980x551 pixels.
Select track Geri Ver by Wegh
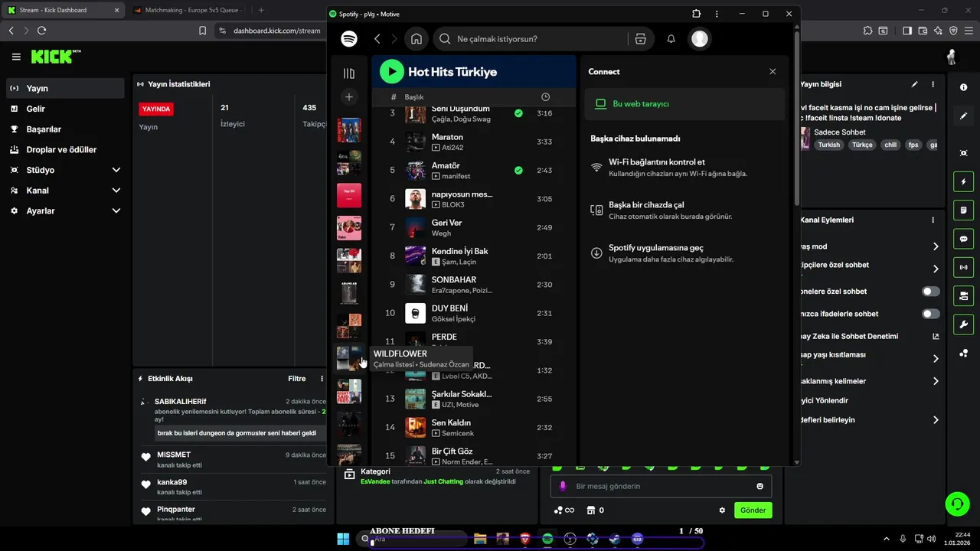(473, 227)
